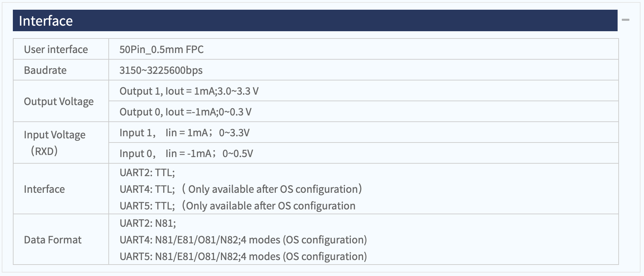Click the Interface section header bar
The width and height of the screenshot is (644, 276).
pyautogui.click(x=315, y=20)
